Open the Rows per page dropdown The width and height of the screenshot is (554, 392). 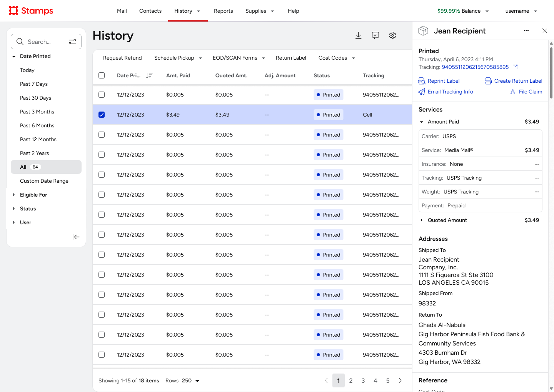coord(191,381)
